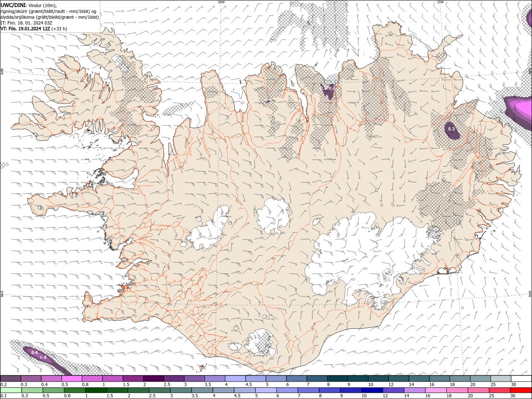Select the rain legend swatch starting at 0.5
This screenshot has width=532, height=399.
click(x=53, y=390)
